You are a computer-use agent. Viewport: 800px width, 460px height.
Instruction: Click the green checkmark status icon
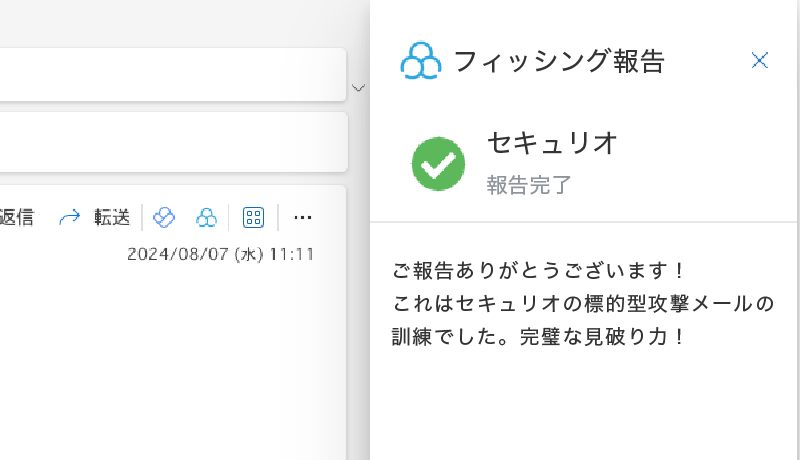click(438, 164)
